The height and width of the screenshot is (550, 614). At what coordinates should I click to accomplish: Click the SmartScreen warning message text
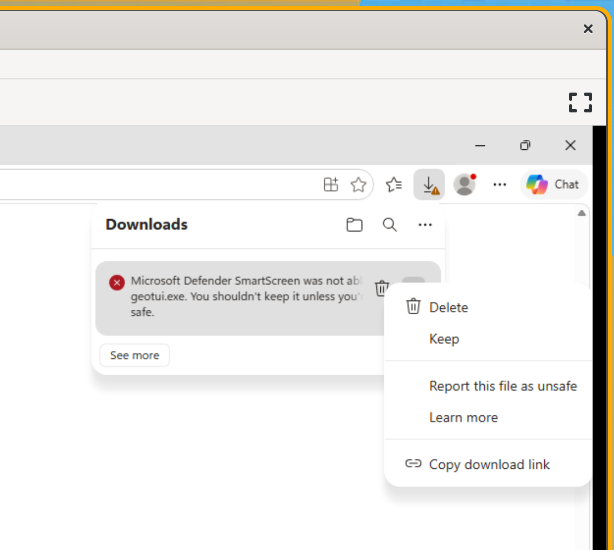pos(247,296)
